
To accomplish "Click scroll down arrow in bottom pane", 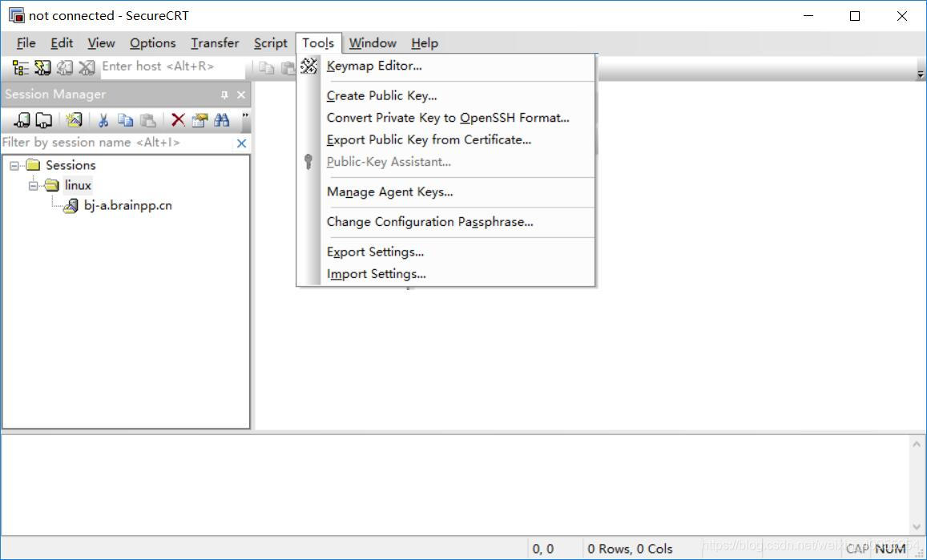I will [x=917, y=526].
